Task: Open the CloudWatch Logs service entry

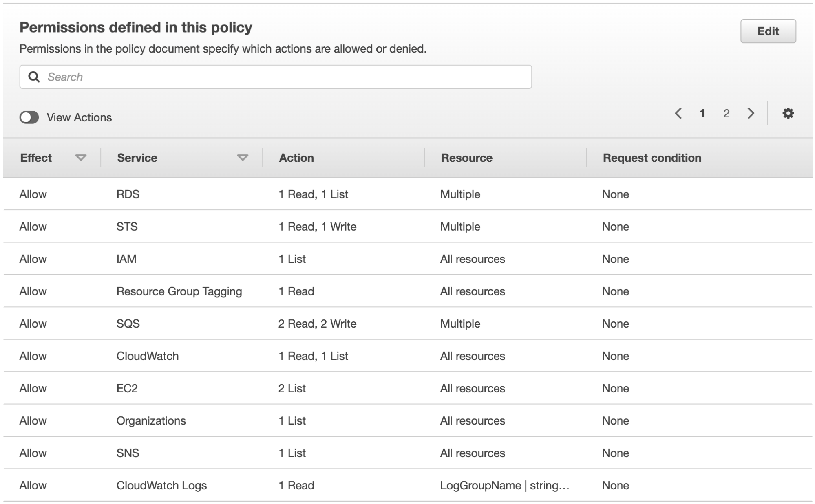Action: 161,485
